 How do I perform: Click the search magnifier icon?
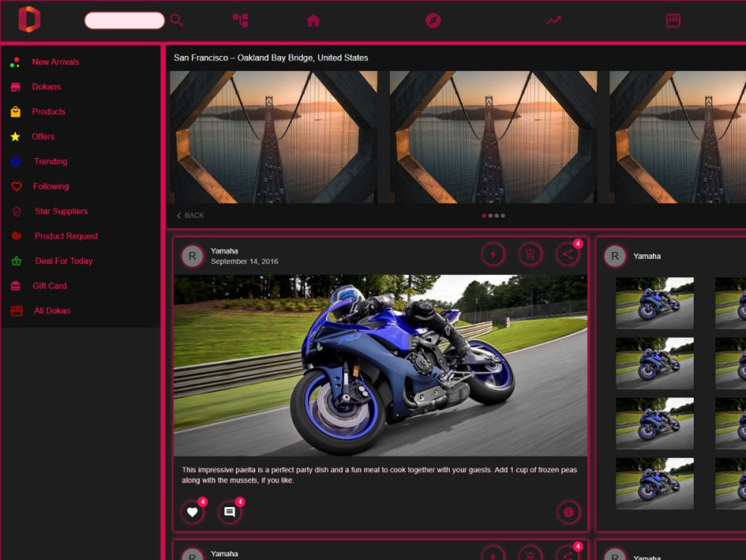(x=177, y=20)
